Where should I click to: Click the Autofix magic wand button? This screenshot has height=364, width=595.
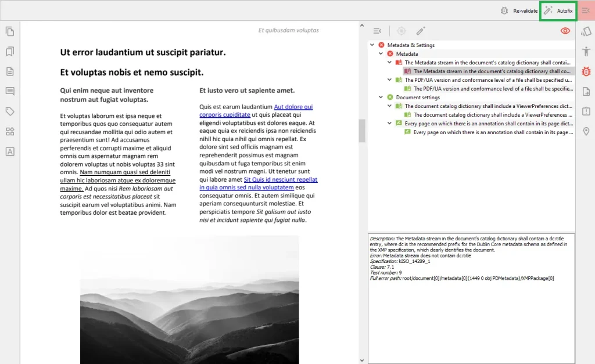point(558,11)
